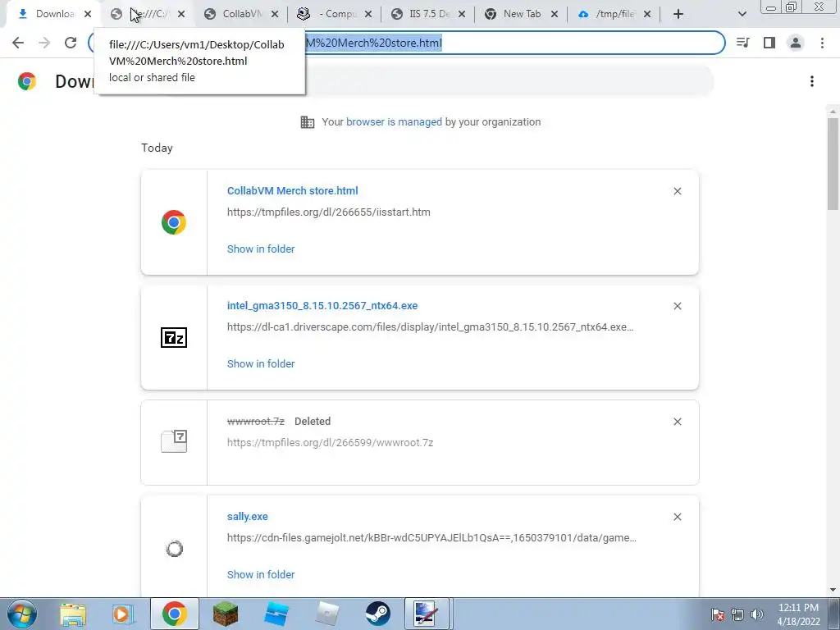The height and width of the screenshot is (630, 840).
Task: Click the sally.exe file icon
Action: pos(174,549)
